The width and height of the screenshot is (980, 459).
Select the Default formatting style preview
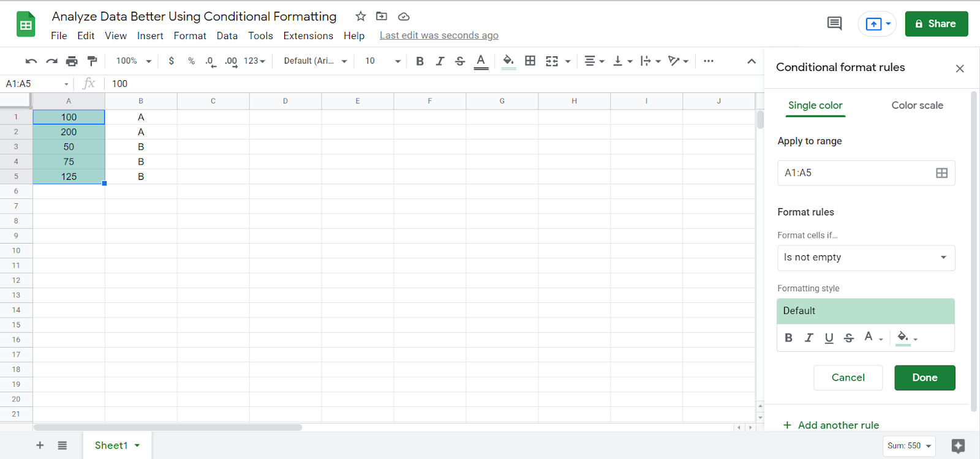(865, 311)
